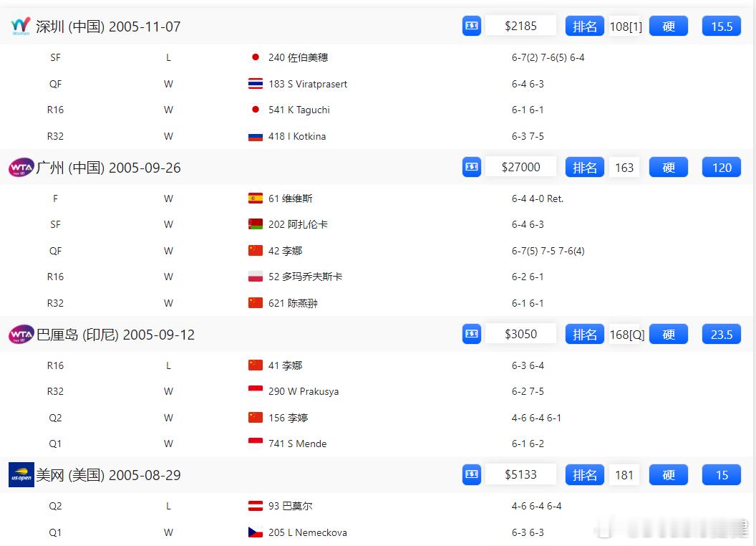Click China flag next to 41 李娜
Image resolution: width=756 pixels, height=546 pixels.
coord(256,365)
